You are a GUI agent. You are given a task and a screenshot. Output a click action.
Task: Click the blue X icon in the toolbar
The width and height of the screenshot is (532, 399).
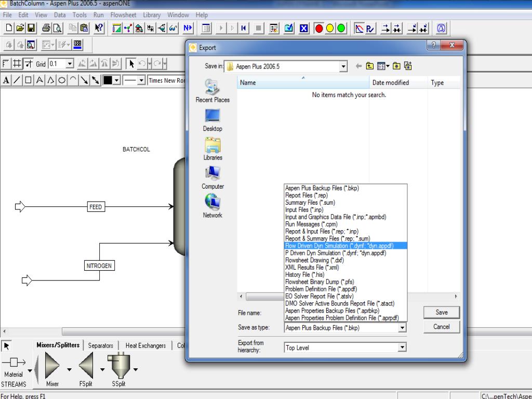coord(303,28)
